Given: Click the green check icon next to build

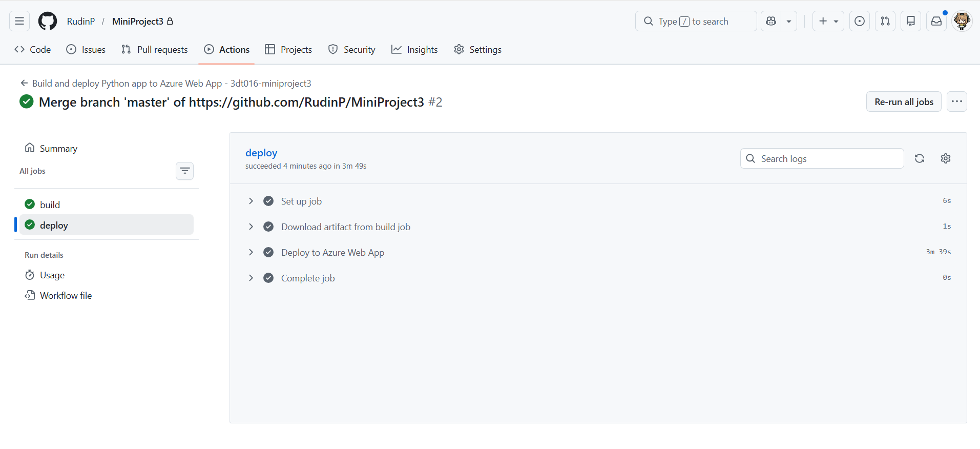Looking at the screenshot, I should [x=30, y=204].
